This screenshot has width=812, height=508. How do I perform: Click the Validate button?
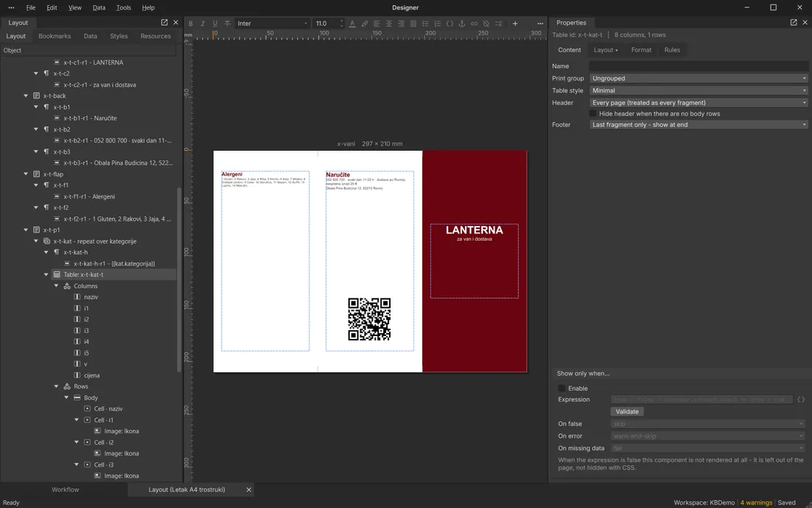coord(627,412)
